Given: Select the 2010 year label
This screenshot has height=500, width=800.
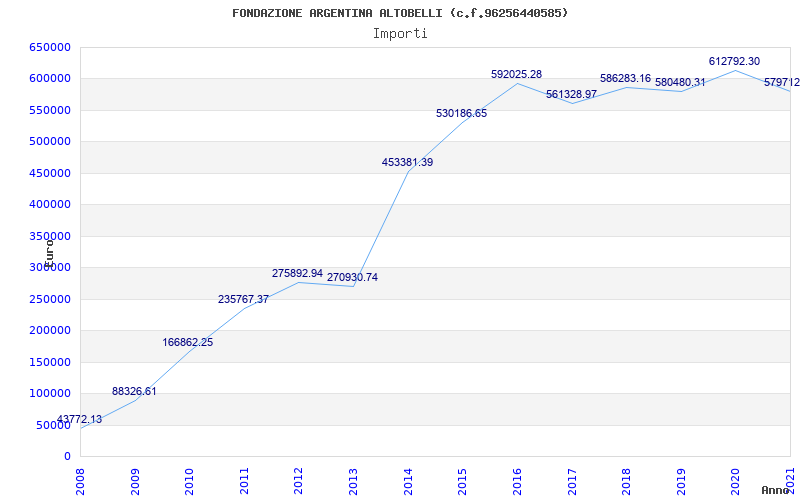Looking at the screenshot, I should 190,481.
